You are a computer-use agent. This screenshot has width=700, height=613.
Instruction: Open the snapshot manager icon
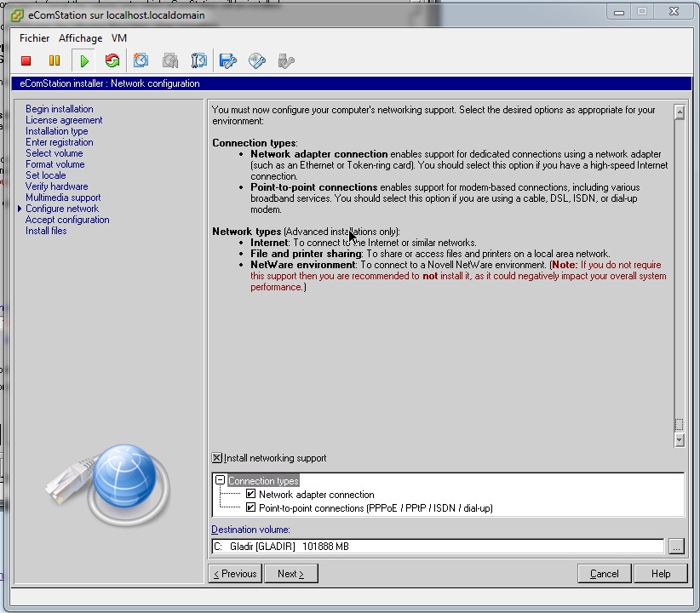199,60
